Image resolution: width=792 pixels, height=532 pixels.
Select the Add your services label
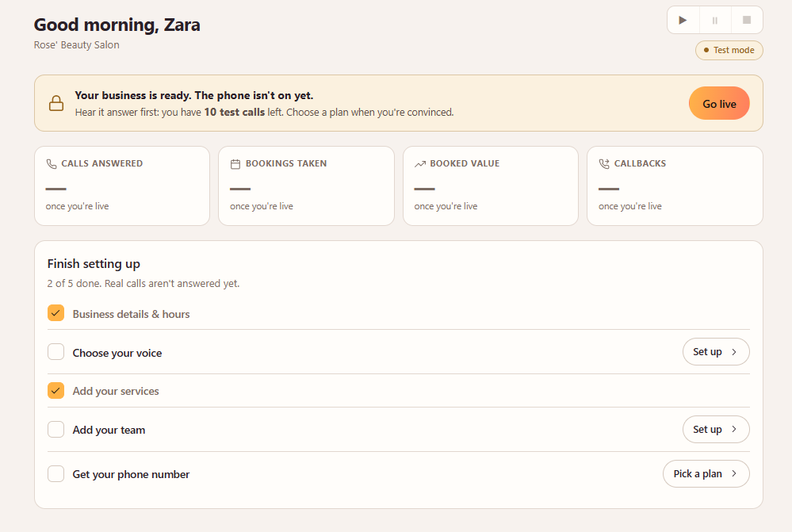(116, 391)
